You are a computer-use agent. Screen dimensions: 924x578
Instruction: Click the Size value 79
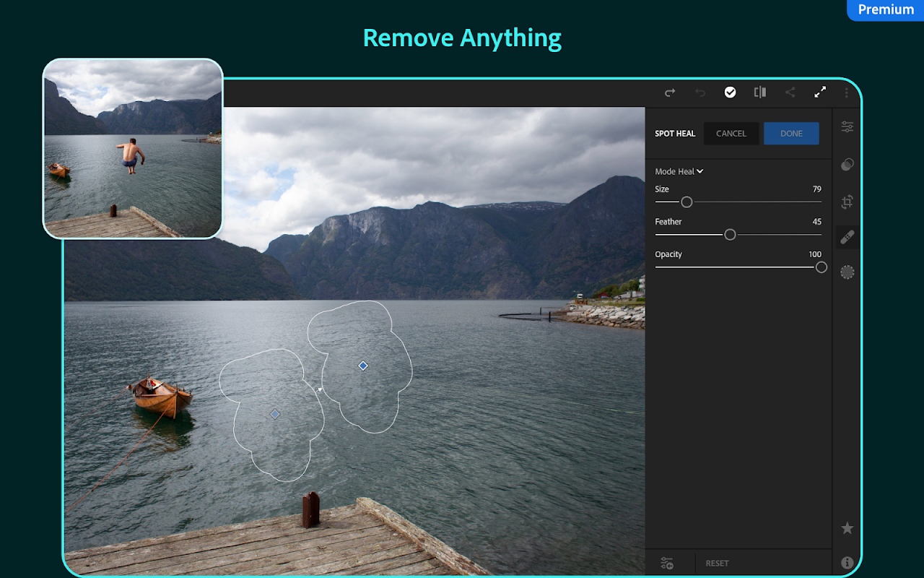[x=817, y=189]
